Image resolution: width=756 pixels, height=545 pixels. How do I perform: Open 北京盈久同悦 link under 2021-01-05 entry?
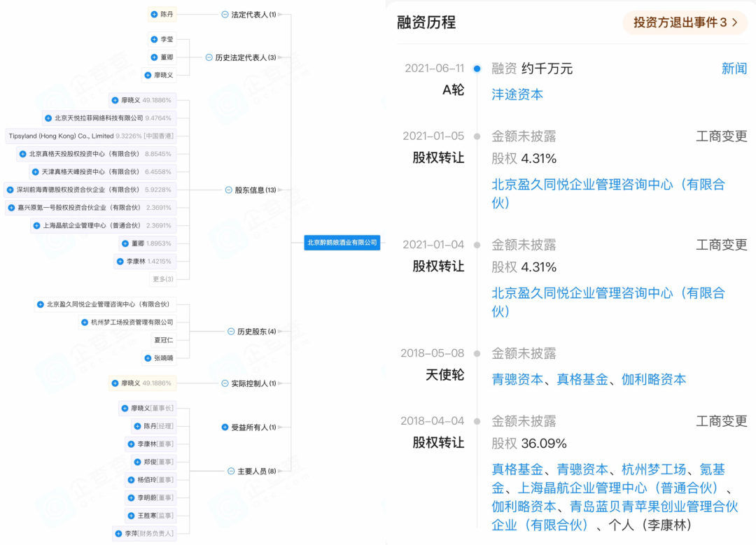click(x=608, y=194)
